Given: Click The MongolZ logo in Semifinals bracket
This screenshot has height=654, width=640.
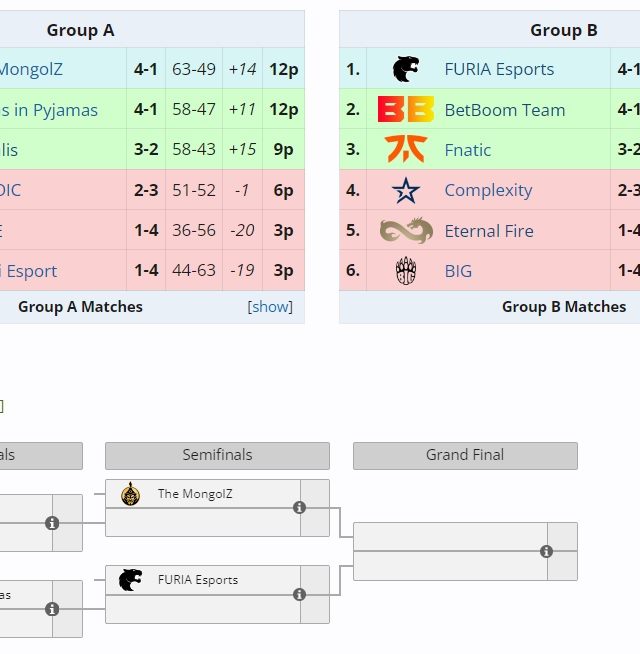Looking at the screenshot, I should [x=130, y=494].
